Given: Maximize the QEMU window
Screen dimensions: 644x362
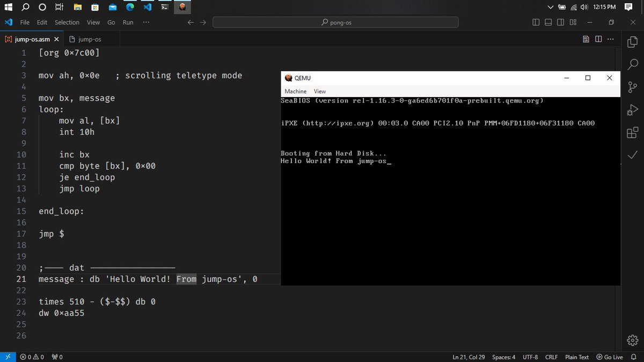Looking at the screenshot, I should (x=588, y=78).
